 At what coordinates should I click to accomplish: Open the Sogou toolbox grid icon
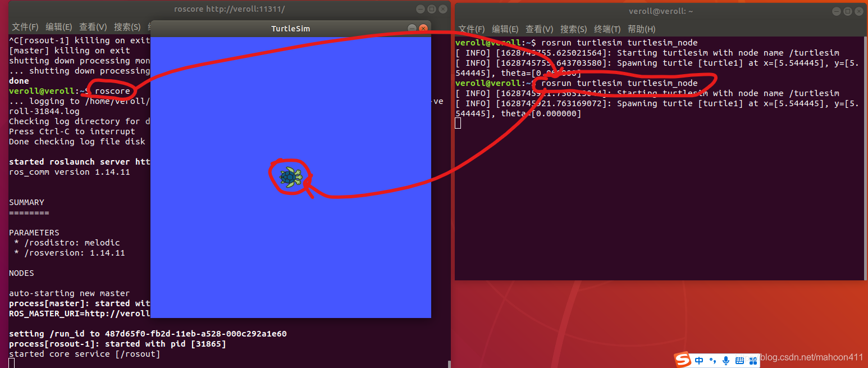pyautogui.click(x=752, y=361)
